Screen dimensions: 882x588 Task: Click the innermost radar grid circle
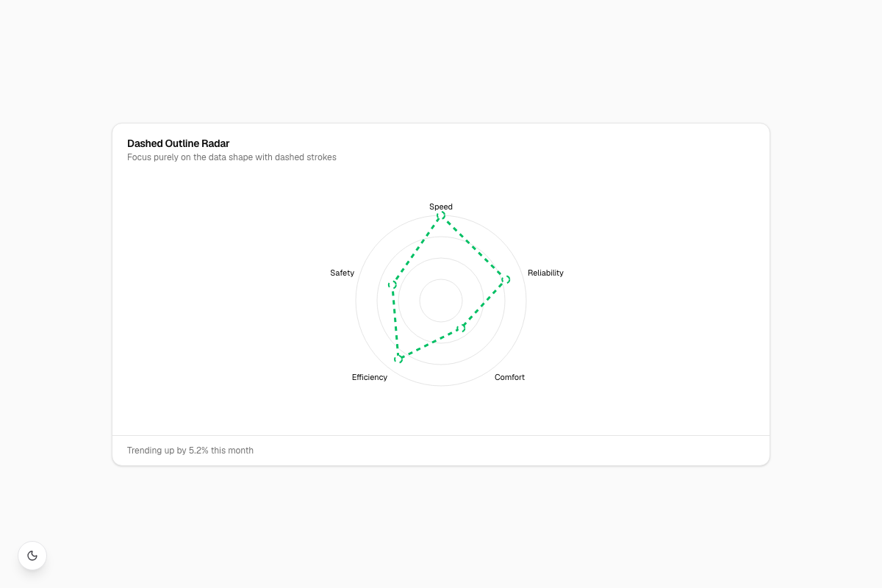[441, 279]
